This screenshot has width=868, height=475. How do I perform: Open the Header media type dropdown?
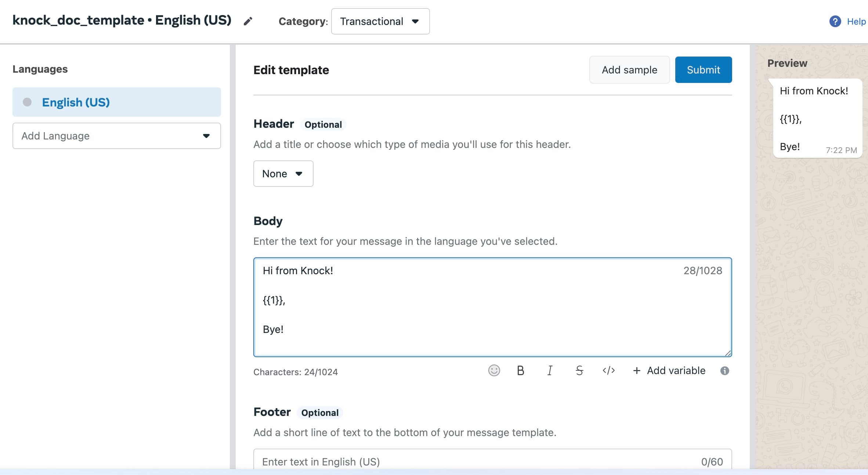click(283, 173)
